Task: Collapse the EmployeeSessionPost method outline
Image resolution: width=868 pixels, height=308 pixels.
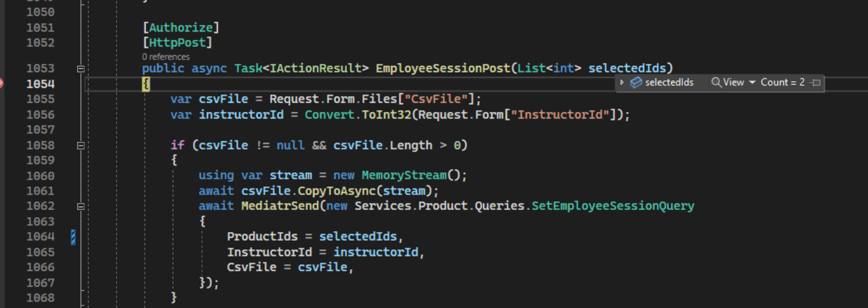Action: point(81,69)
